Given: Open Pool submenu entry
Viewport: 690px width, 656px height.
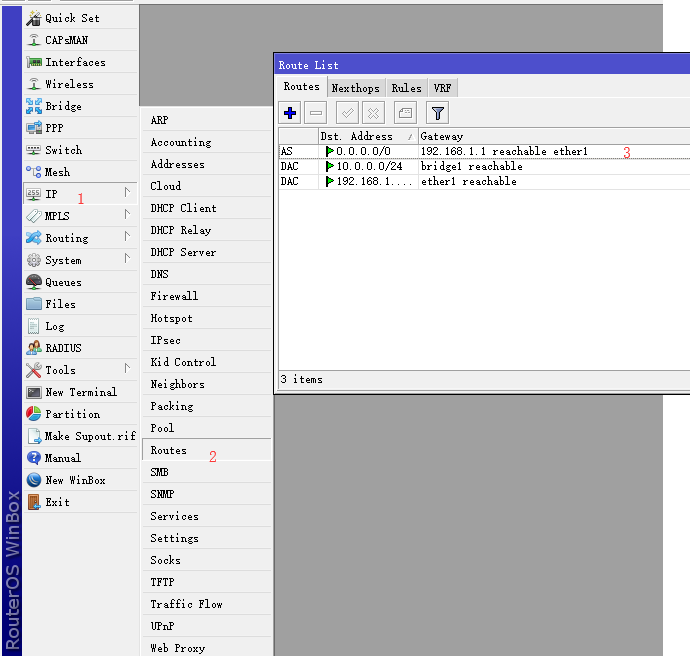Looking at the screenshot, I should (x=206, y=428).
